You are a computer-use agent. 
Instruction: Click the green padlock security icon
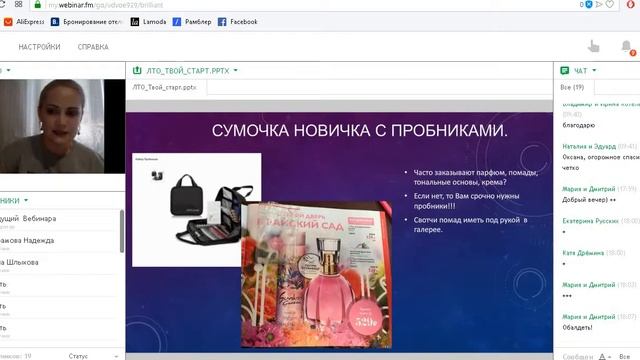pyautogui.click(x=38, y=4)
